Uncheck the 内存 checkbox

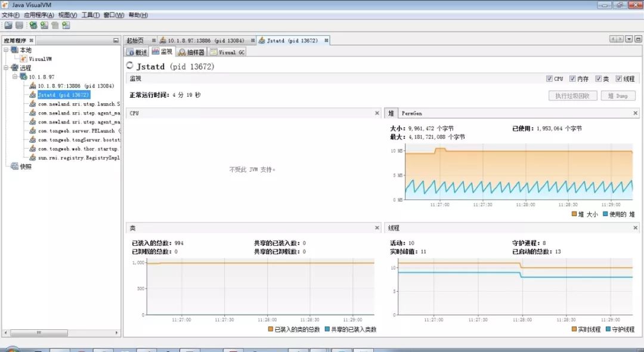[572, 78]
